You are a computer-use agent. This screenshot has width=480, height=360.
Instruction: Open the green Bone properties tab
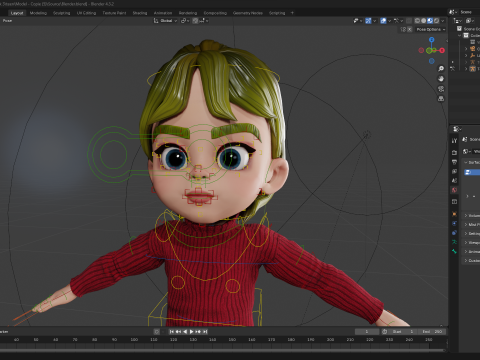tap(454, 251)
